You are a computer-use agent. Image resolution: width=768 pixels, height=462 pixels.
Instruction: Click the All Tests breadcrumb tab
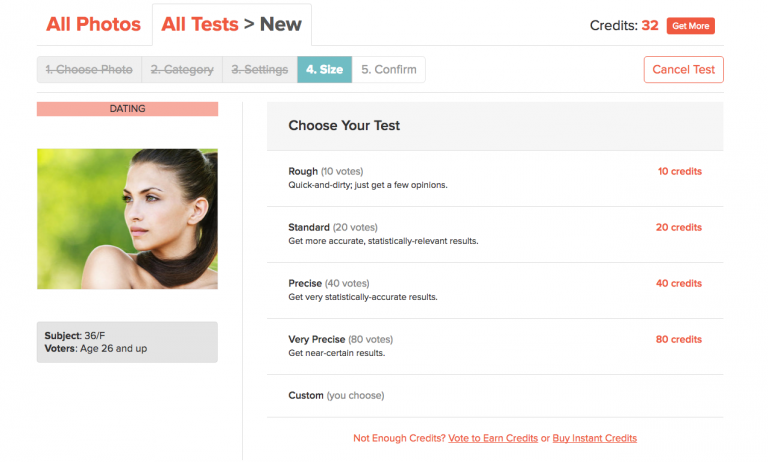point(200,25)
